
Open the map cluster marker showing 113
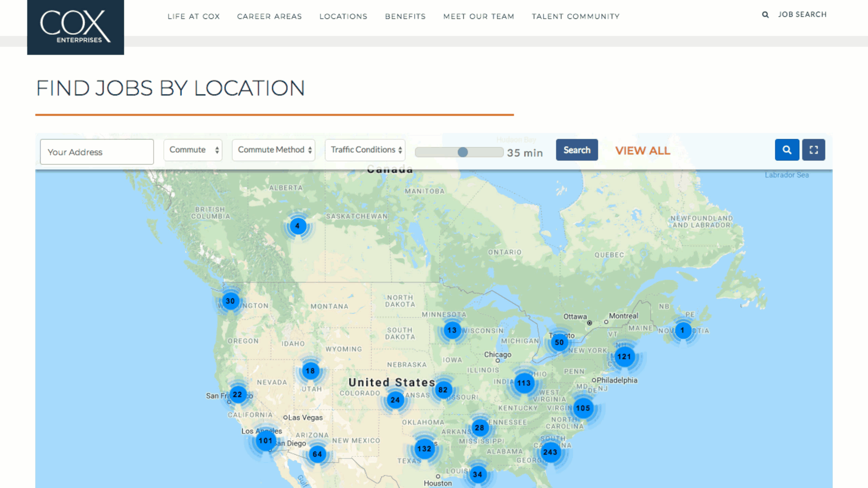click(x=524, y=383)
